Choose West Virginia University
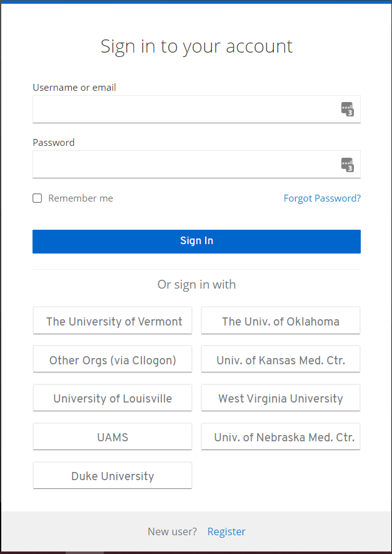Screen dimensions: 392x554 click(x=280, y=398)
